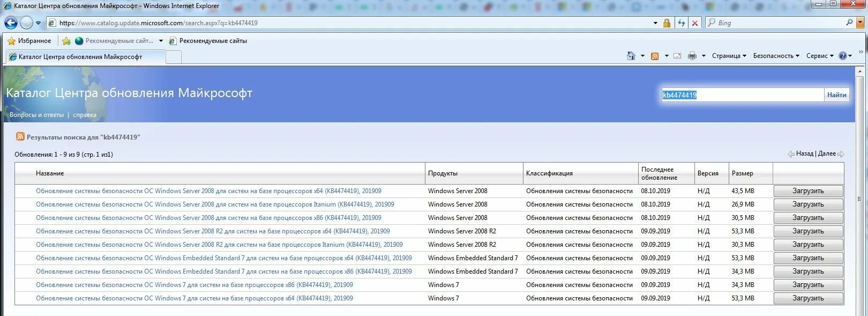Expand the Print dropdown arrow
Viewport: 868px width, 316px height.
click(704, 56)
